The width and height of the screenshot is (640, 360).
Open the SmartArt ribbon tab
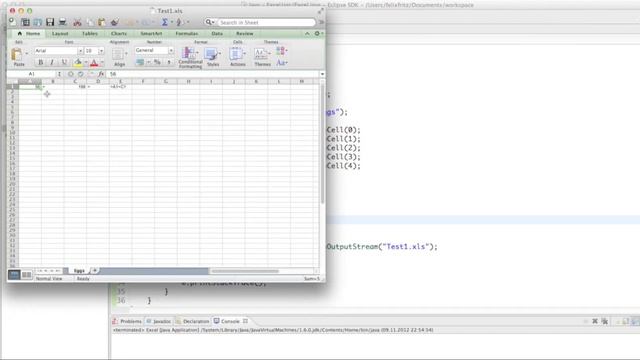click(151, 33)
